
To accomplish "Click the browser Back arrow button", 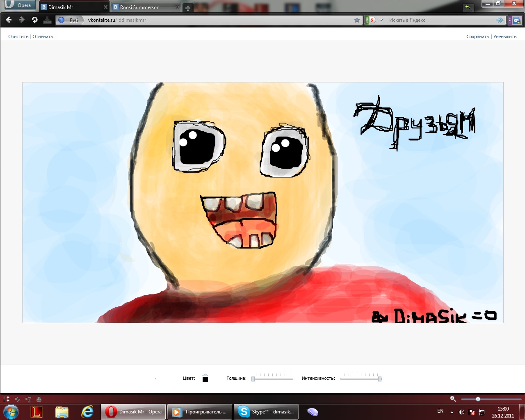I will 9,20.
